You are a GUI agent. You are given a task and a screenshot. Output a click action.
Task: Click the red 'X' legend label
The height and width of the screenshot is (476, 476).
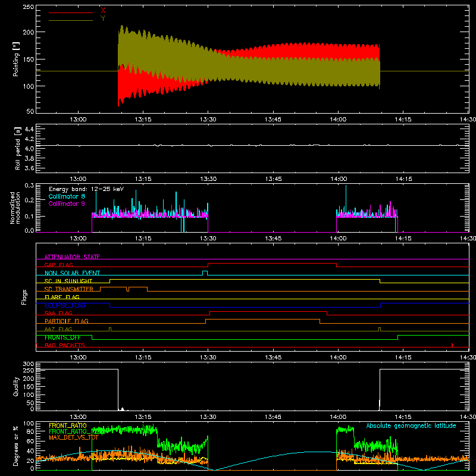(103, 10)
